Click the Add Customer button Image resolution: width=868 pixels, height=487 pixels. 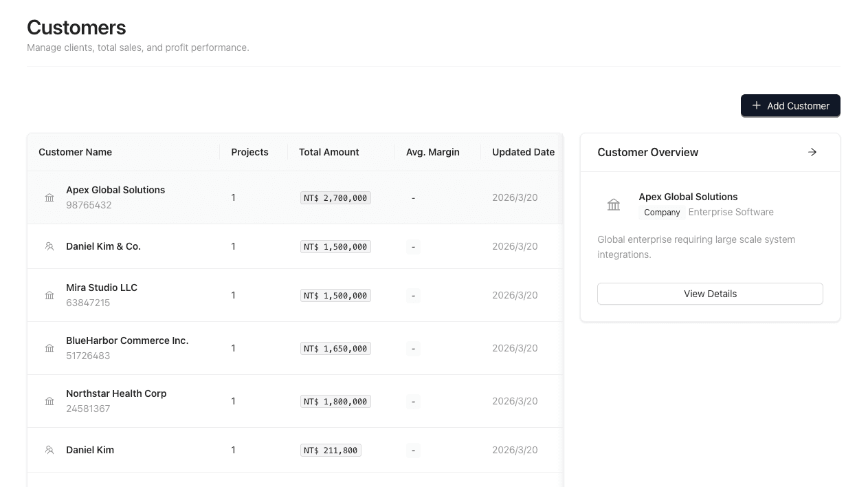790,105
